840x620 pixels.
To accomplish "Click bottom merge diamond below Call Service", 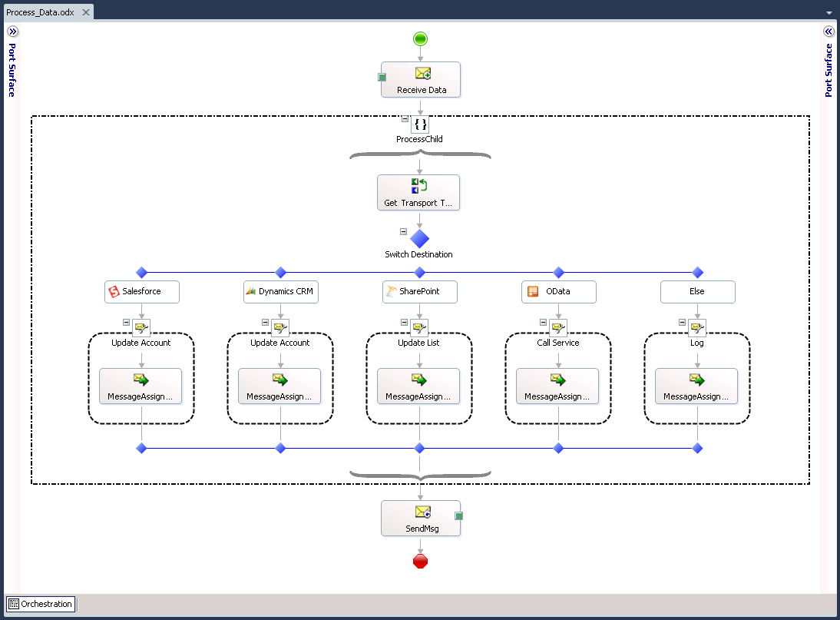I will point(558,448).
